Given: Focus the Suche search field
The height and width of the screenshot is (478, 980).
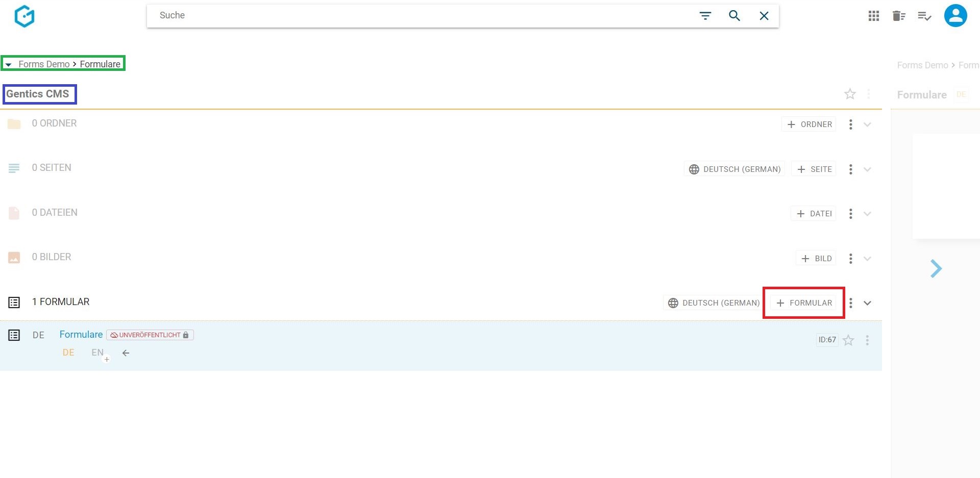Looking at the screenshot, I should (x=424, y=16).
